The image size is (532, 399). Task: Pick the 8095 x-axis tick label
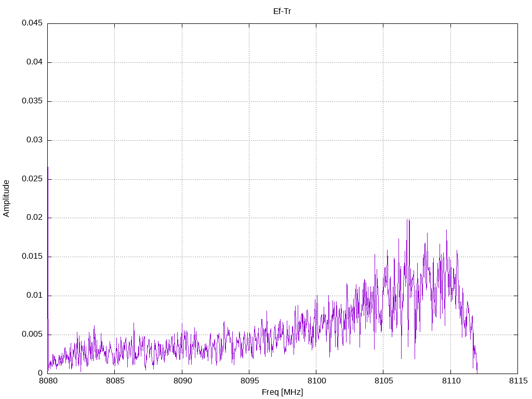pos(249,381)
